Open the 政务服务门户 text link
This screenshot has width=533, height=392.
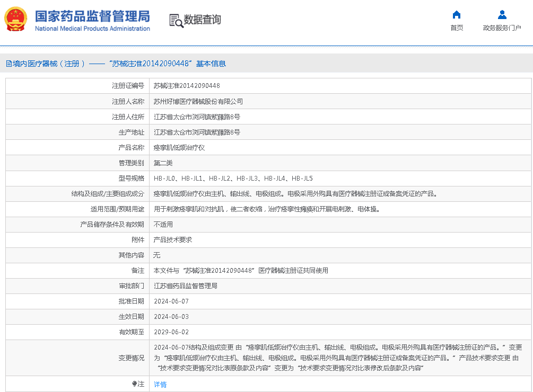point(502,28)
